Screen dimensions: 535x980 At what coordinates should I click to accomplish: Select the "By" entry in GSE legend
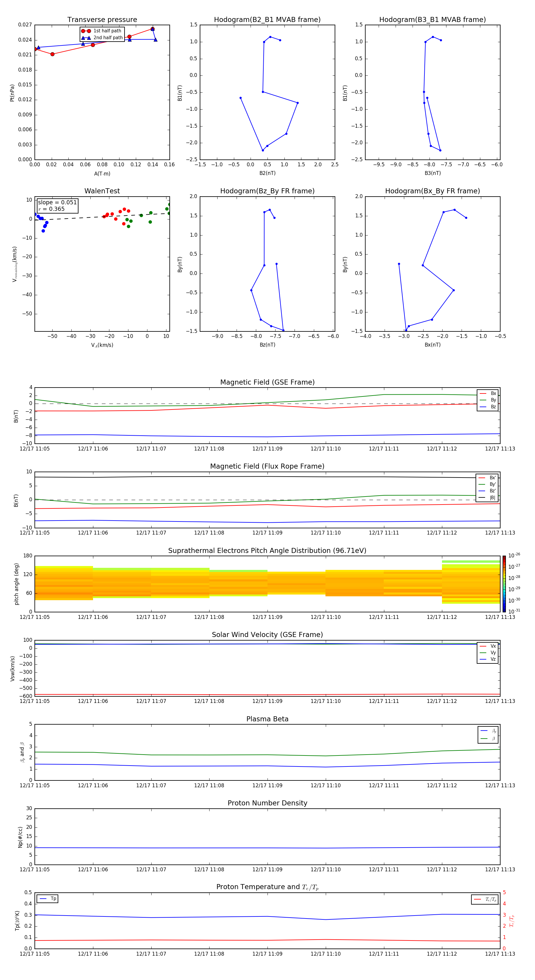pyautogui.click(x=488, y=400)
